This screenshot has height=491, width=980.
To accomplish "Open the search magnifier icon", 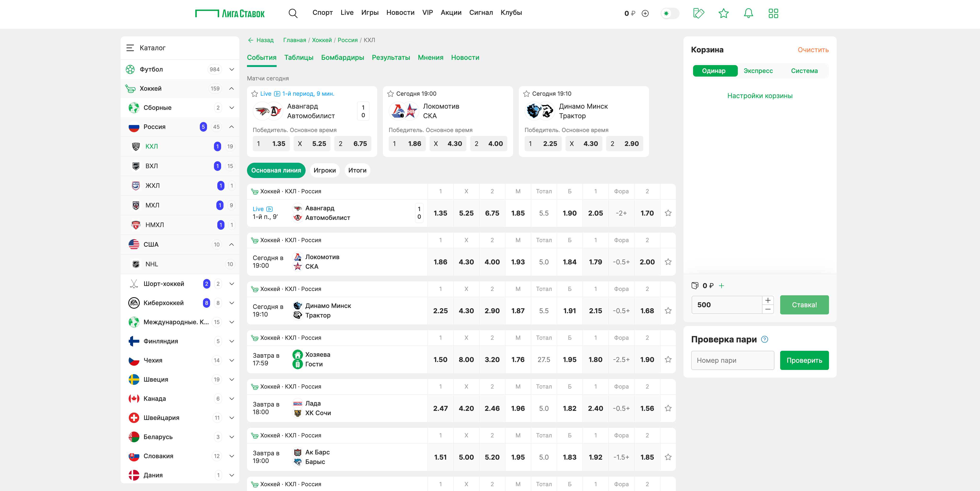I will [292, 13].
